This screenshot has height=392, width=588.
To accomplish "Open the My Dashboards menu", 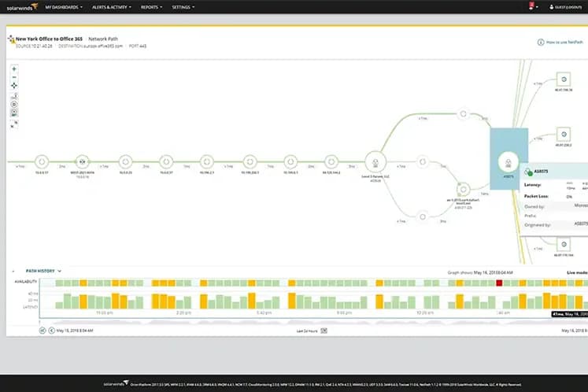I will 64,7.
